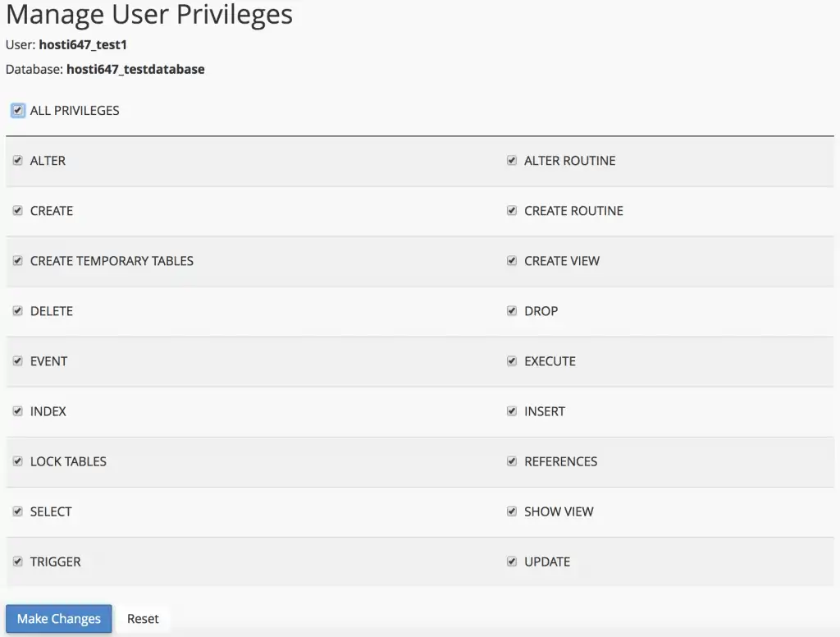Uncheck the SELECT privilege

[x=17, y=511]
